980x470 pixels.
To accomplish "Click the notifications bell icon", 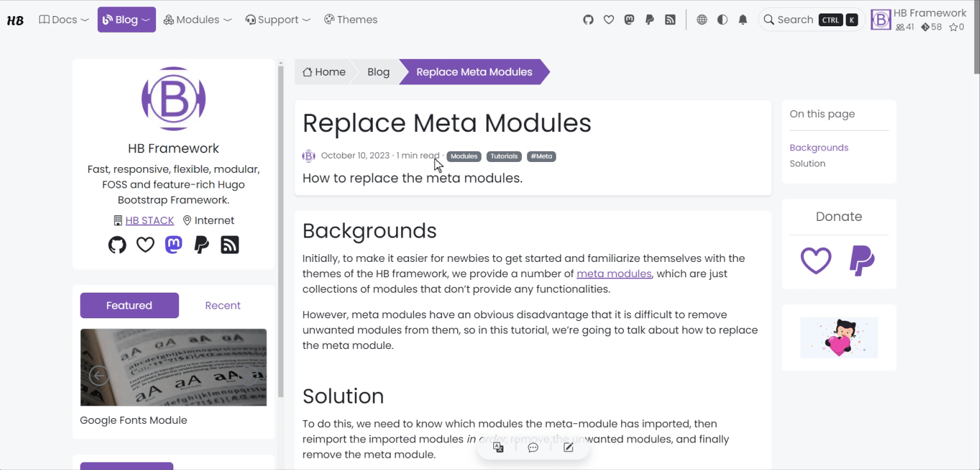I will point(743,20).
